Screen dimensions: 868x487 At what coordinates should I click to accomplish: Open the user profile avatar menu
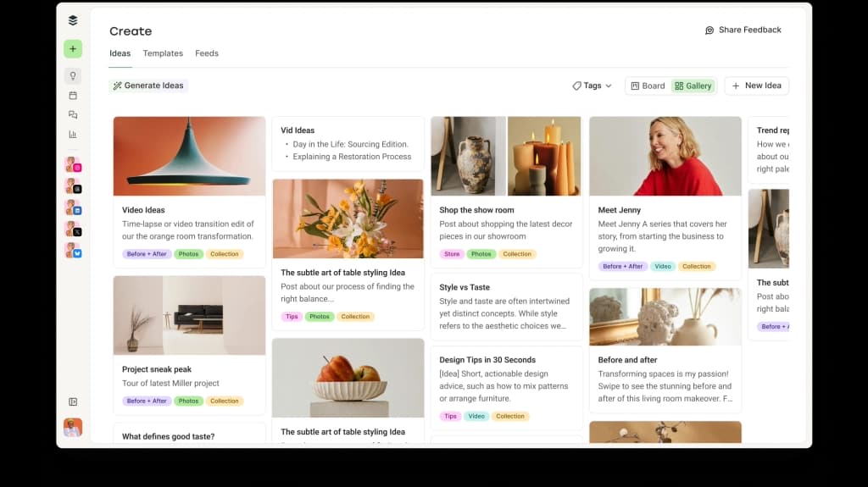[x=73, y=428]
